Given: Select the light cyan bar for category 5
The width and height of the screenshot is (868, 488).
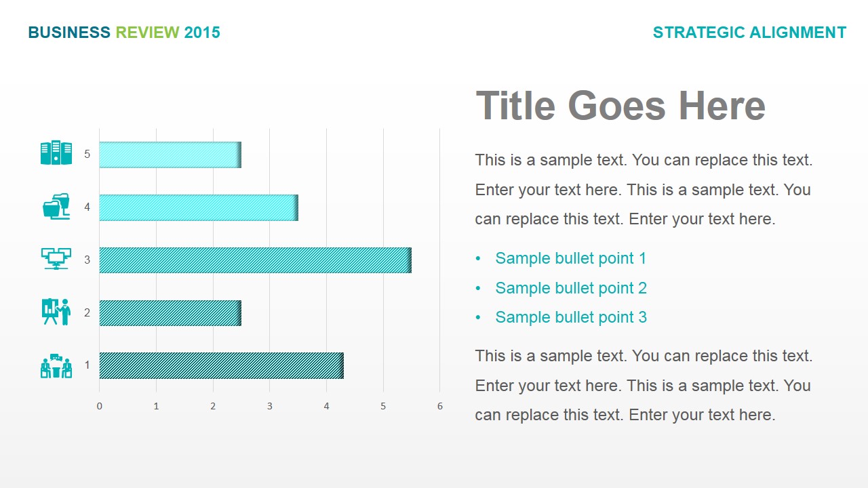Looking at the screenshot, I should (x=170, y=155).
